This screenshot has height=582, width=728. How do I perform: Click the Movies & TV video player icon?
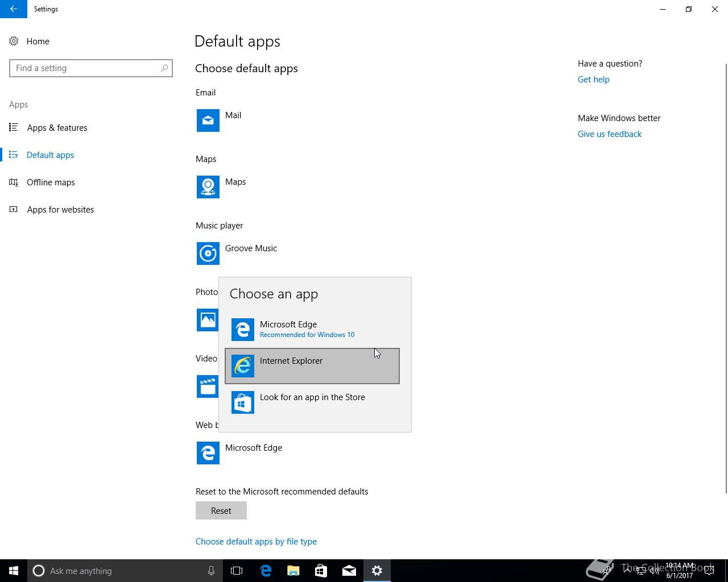208,386
